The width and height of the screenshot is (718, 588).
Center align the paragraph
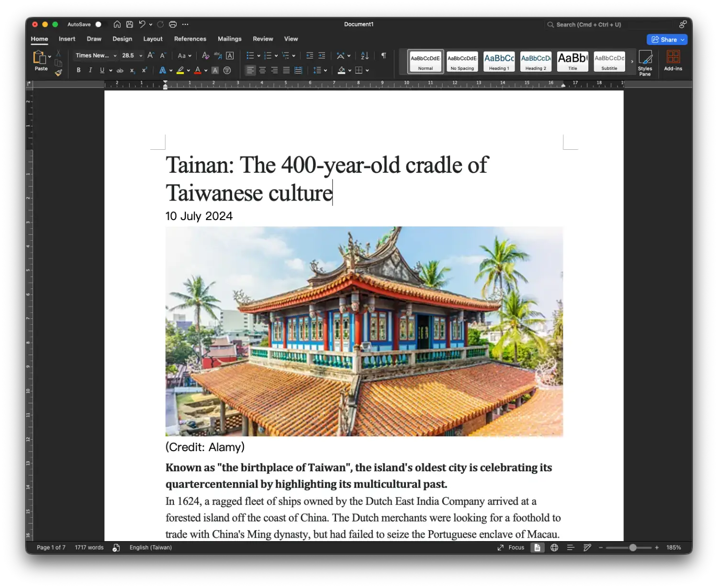[x=262, y=70]
